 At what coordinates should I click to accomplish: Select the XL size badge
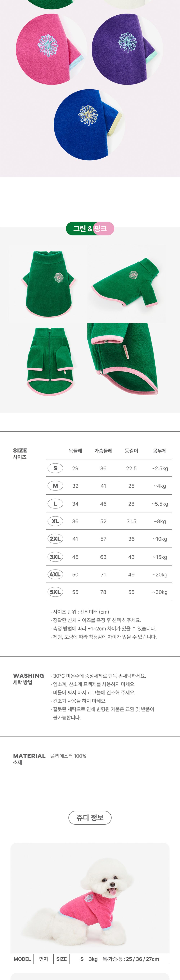click(x=55, y=521)
